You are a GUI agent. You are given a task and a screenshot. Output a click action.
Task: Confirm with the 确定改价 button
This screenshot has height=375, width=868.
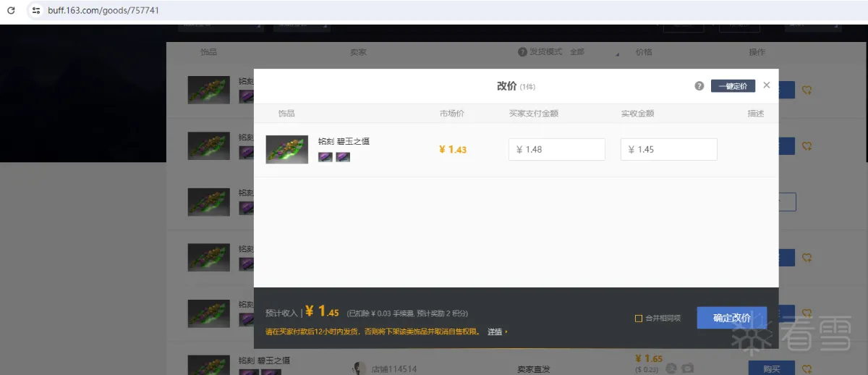point(732,318)
